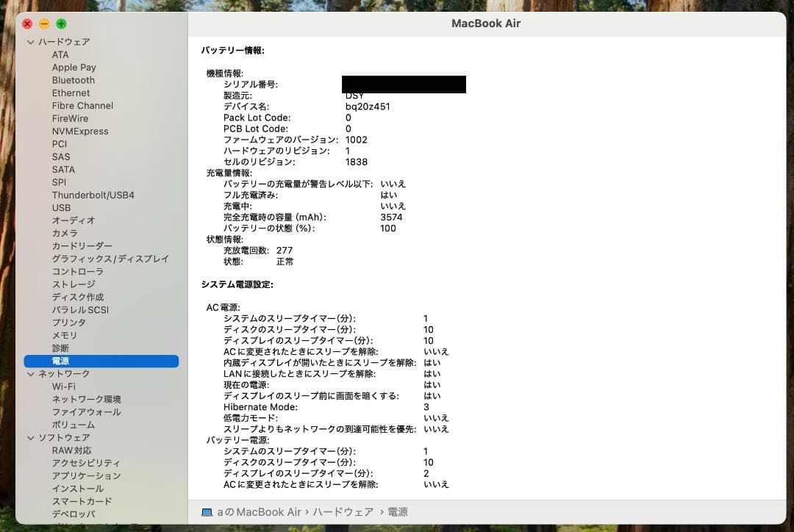
Task: Select USB in the sidebar
Action: pyautogui.click(x=61, y=207)
